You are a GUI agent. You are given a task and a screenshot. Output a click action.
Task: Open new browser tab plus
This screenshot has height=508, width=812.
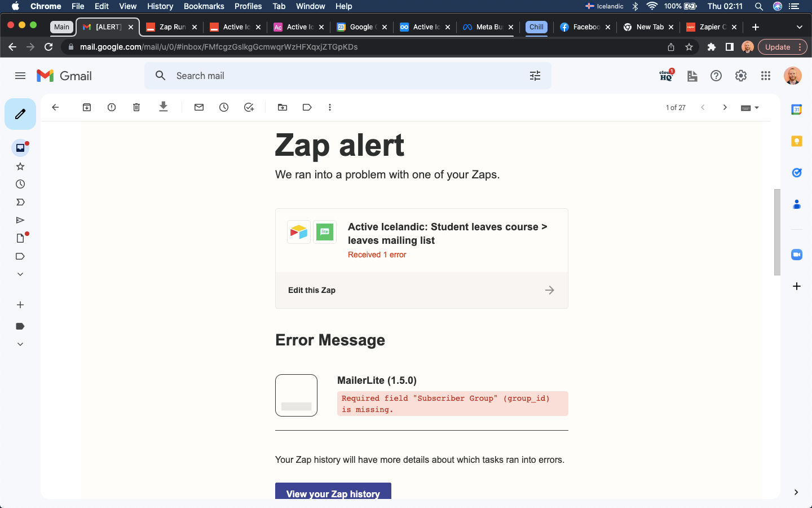coord(756,27)
